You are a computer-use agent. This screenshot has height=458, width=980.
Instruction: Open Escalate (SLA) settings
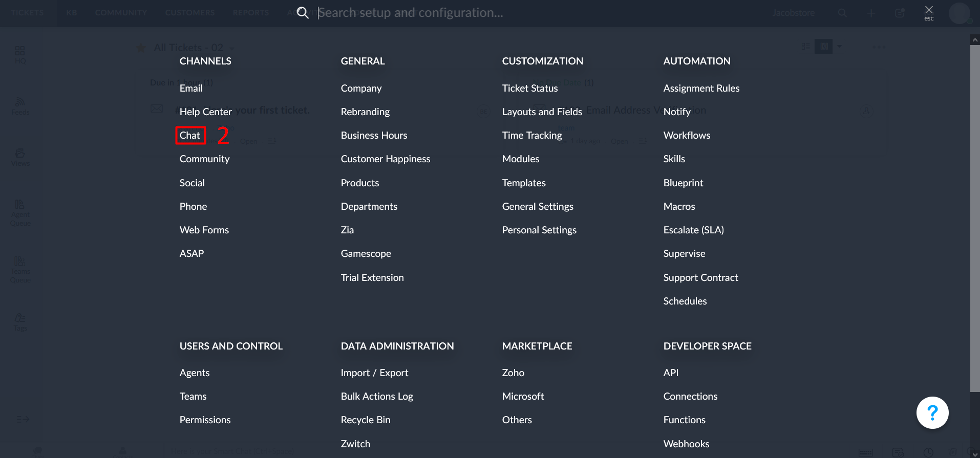pyautogui.click(x=693, y=230)
